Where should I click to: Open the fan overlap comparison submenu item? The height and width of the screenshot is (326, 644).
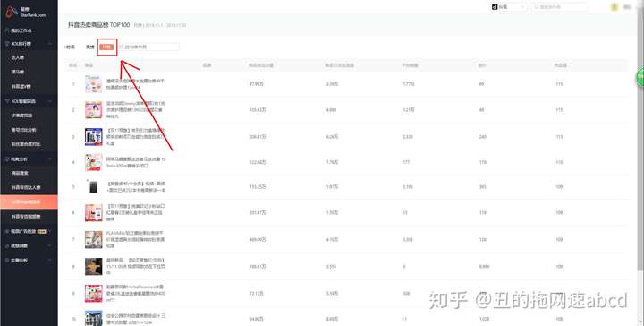coord(25,144)
